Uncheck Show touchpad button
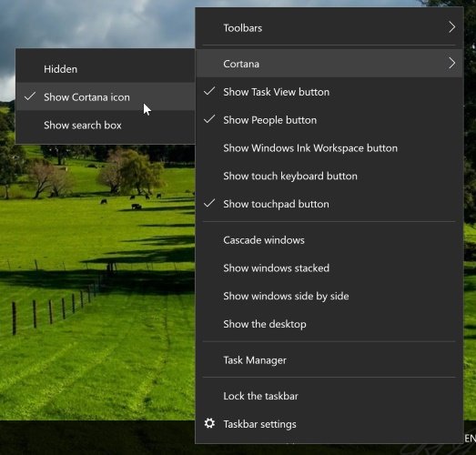This screenshot has height=455, width=476. coord(329,204)
